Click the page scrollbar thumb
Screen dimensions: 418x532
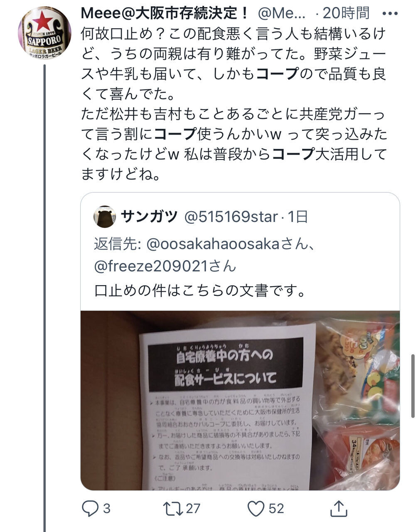coord(412,386)
